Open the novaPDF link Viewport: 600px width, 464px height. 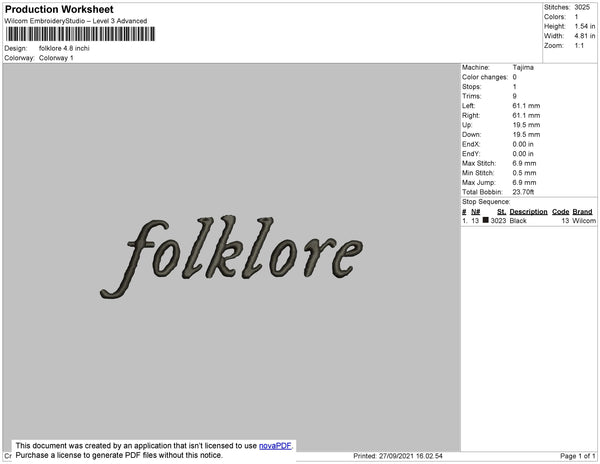275,446
